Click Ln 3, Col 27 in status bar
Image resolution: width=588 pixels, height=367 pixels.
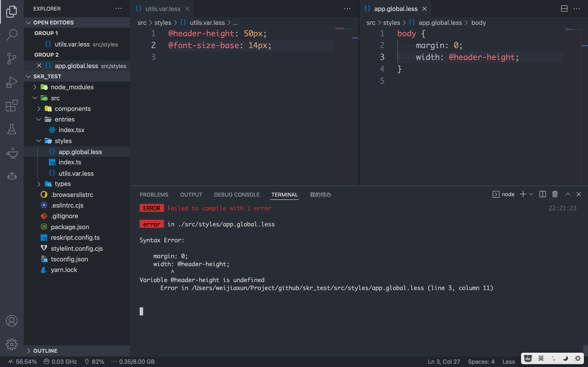click(x=443, y=361)
